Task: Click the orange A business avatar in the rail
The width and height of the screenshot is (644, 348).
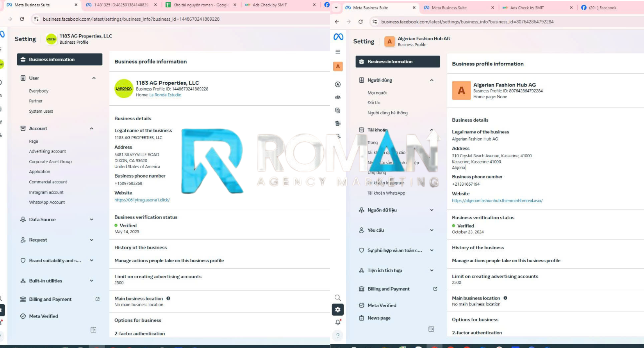Action: point(338,67)
